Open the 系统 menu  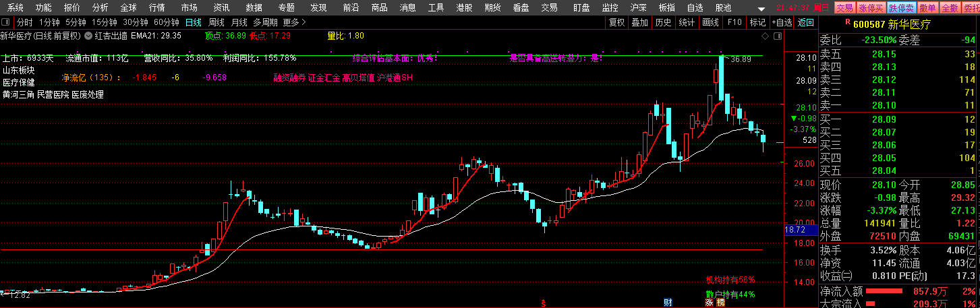16,8
